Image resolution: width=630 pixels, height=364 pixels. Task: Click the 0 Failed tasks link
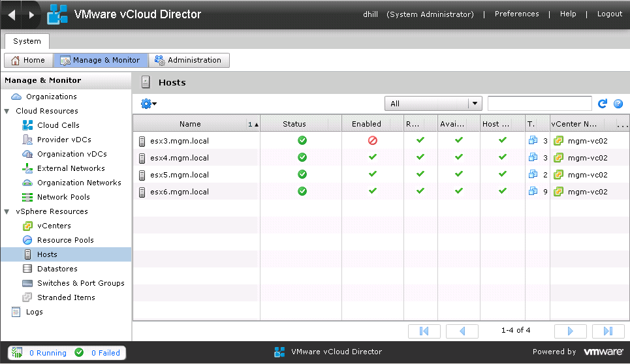coord(106,353)
